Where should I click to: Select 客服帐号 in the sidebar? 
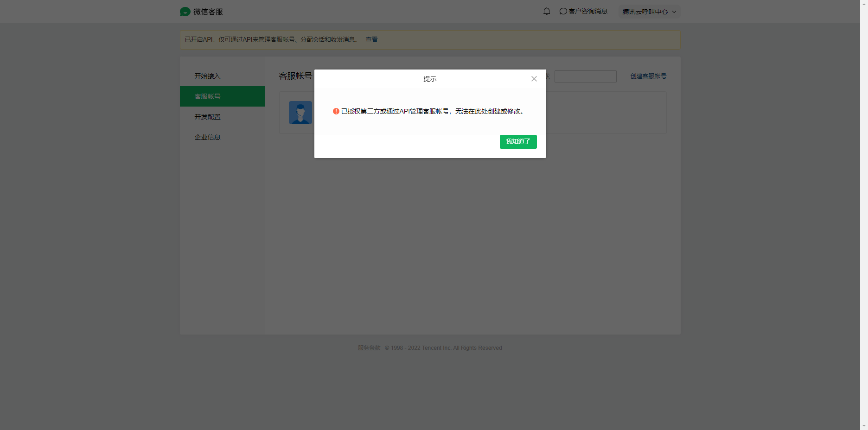pos(223,96)
